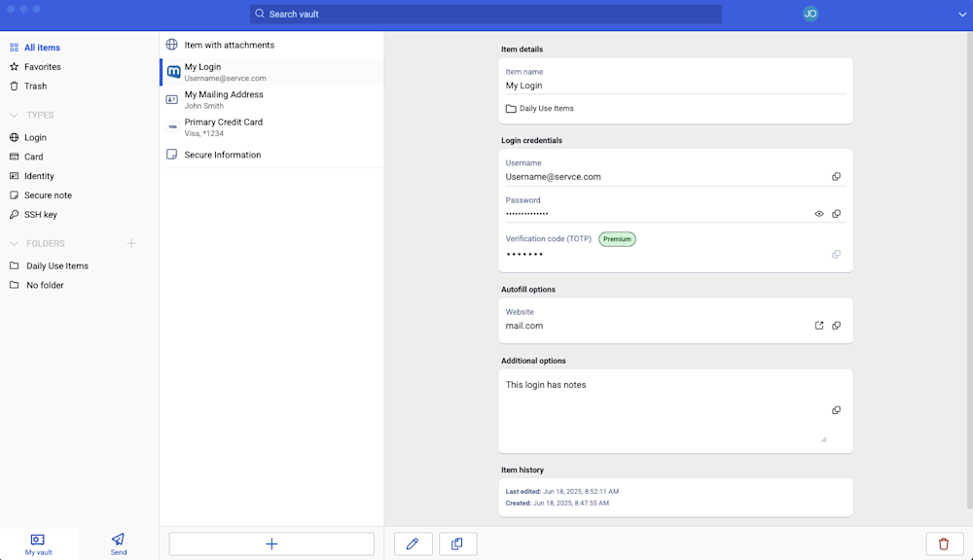This screenshot has width=973, height=560.
Task: Copy the TOTP verification code
Action: (x=836, y=254)
